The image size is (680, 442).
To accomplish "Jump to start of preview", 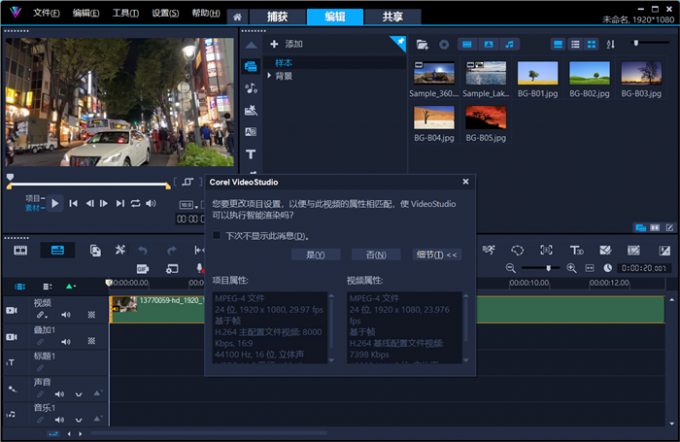I will coord(73,203).
